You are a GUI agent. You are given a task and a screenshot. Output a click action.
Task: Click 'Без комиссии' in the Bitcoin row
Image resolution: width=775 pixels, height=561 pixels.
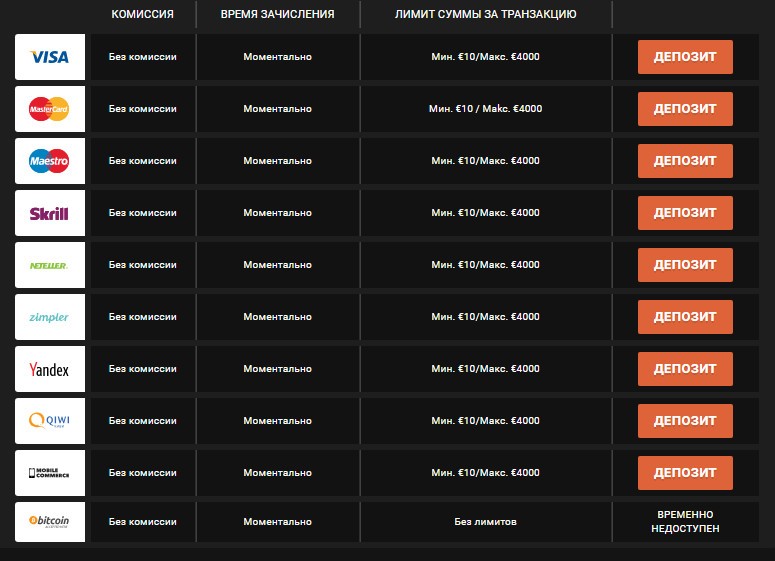coord(142,522)
